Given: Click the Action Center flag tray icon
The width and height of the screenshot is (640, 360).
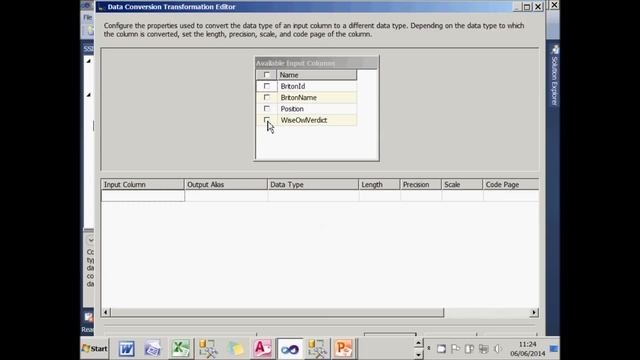Looking at the screenshot, I should pos(455,349).
